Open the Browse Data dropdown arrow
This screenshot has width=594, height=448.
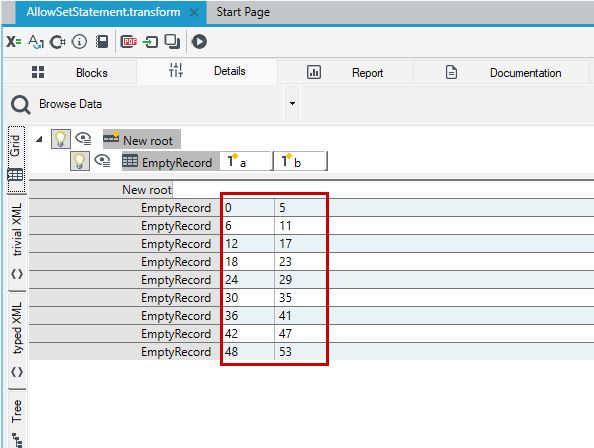[292, 103]
